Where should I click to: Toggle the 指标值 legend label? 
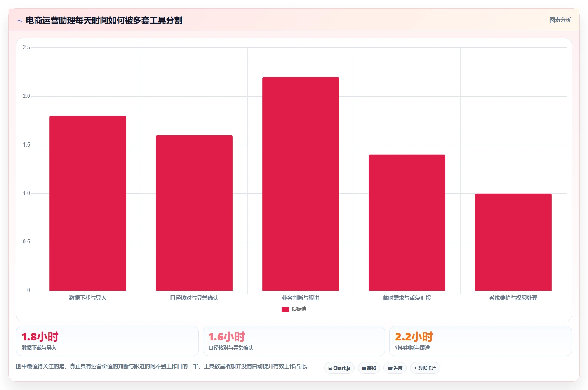(299, 309)
